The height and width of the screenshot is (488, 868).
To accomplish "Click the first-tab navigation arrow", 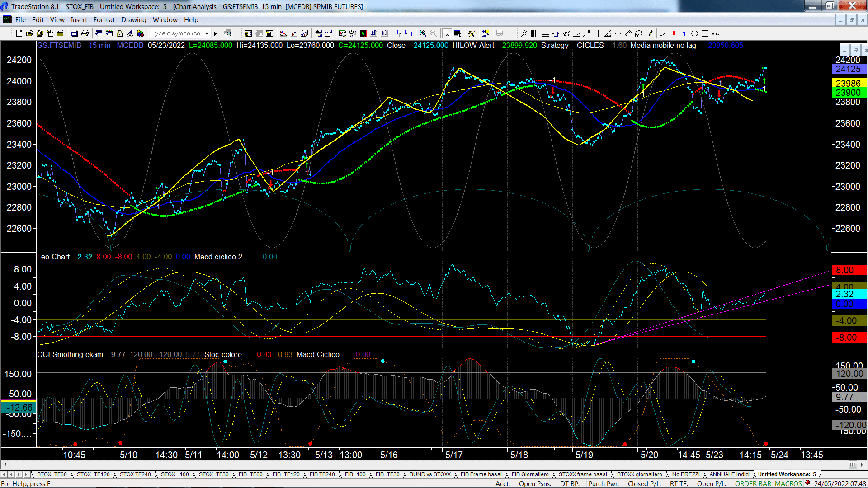I will click(x=4, y=474).
